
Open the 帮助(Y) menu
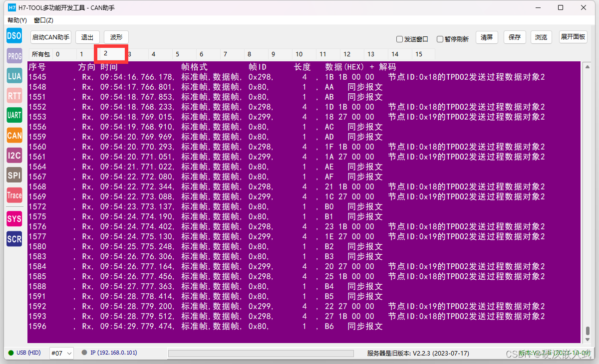(17, 20)
